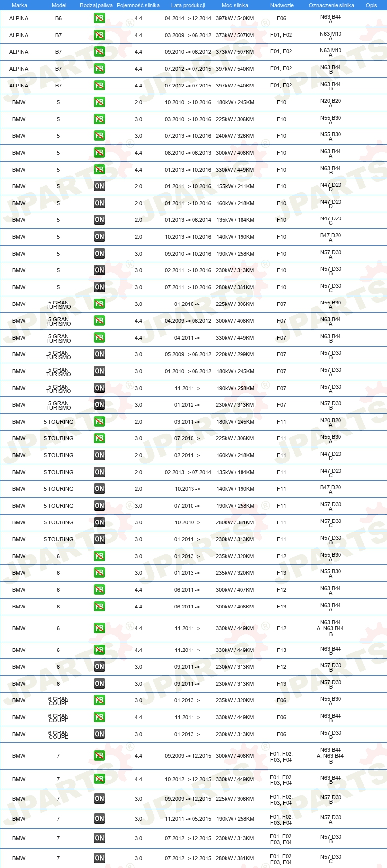The height and width of the screenshot is (868, 387).
Task: Click the date cell '05.2009 -> 06.2012'
Action: pyautogui.click(x=188, y=354)
